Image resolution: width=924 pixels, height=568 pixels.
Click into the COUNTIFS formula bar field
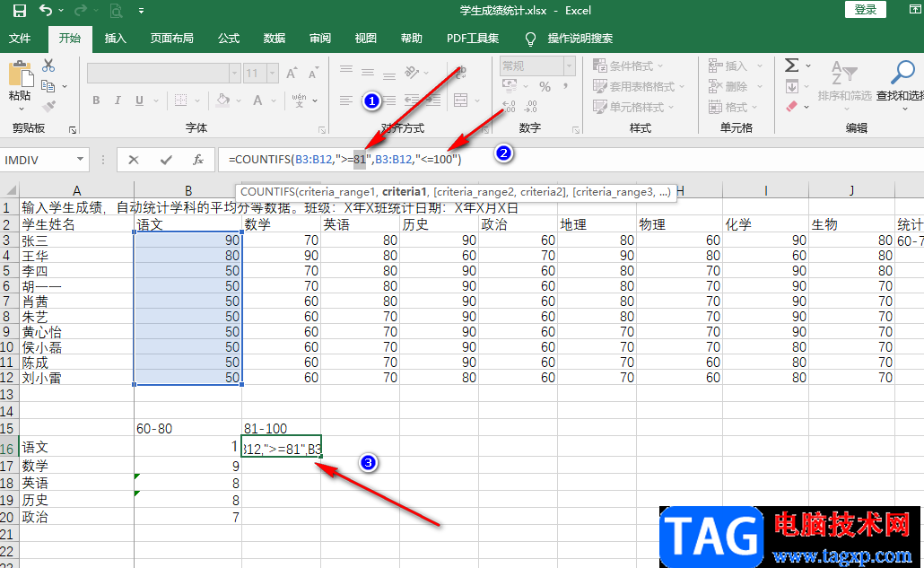click(571, 159)
